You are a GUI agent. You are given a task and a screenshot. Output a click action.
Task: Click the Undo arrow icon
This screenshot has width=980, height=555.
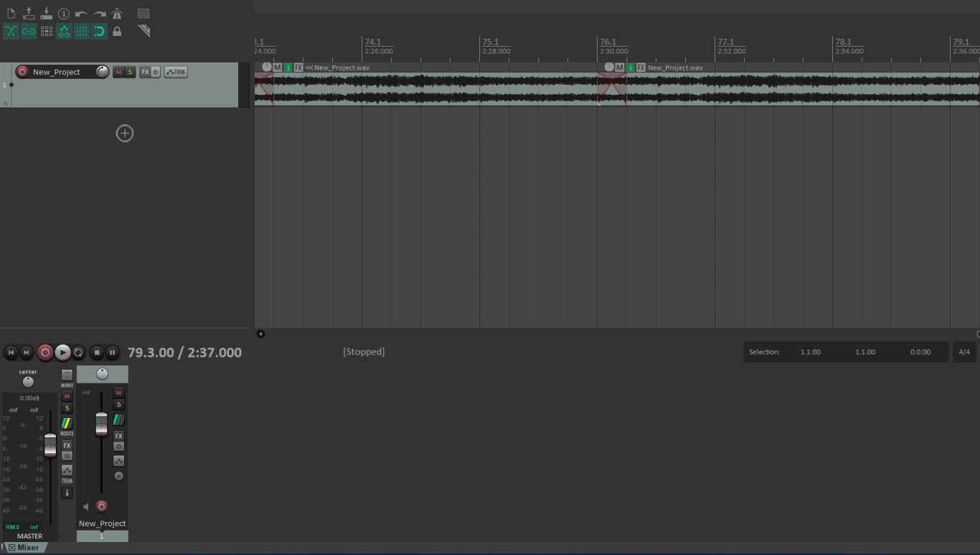pyautogui.click(x=81, y=14)
